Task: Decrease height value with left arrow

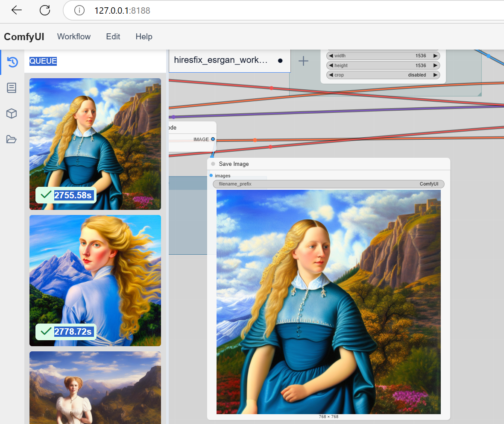Action: coord(331,65)
